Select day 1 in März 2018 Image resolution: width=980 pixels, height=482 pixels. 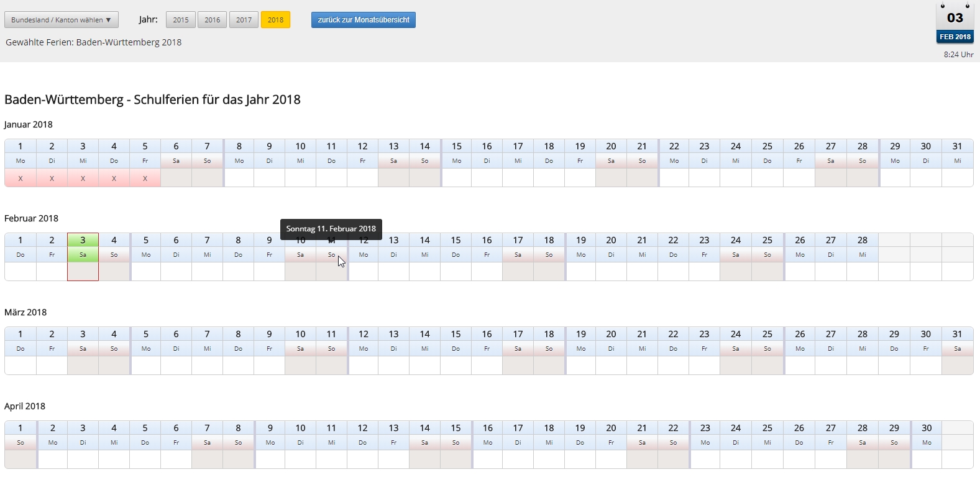(21, 334)
